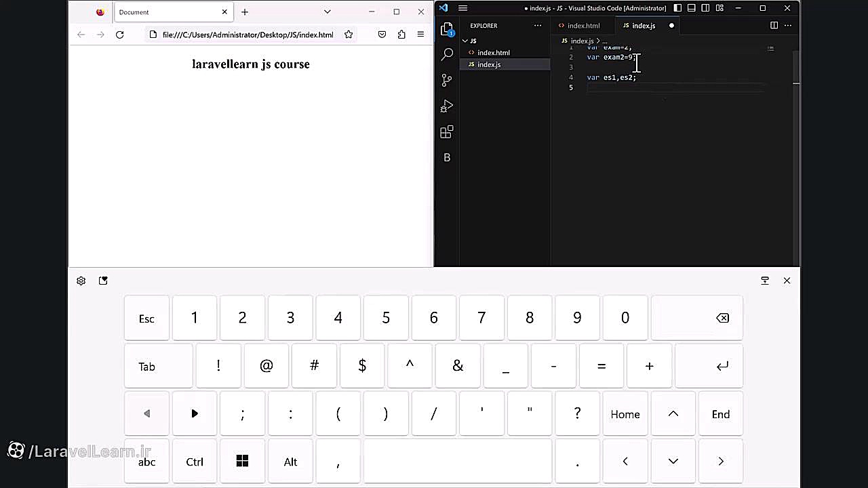The image size is (868, 488).
Task: Go forward in Firefox
Action: tap(100, 35)
